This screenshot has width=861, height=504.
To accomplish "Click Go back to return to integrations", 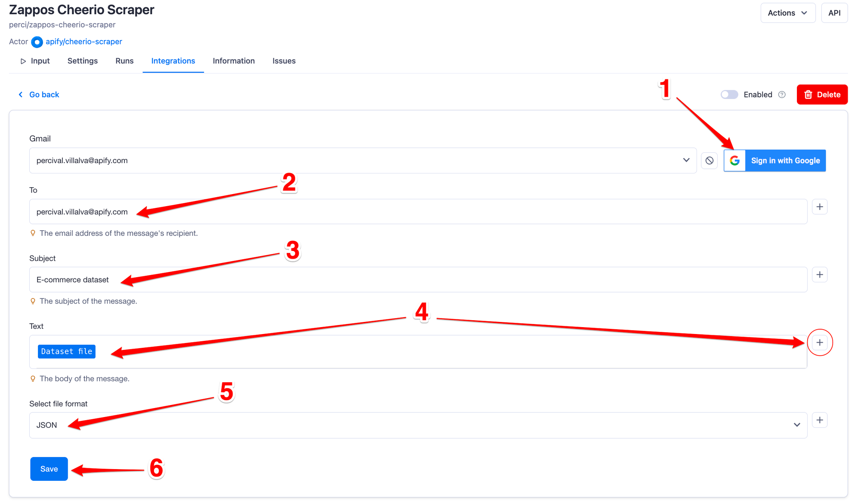I will coord(38,94).
